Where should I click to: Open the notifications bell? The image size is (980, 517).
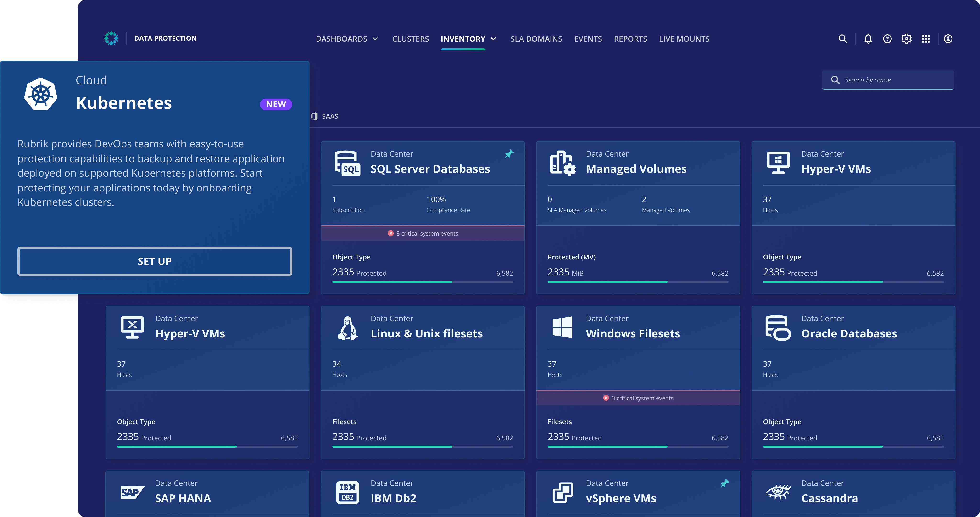click(868, 39)
